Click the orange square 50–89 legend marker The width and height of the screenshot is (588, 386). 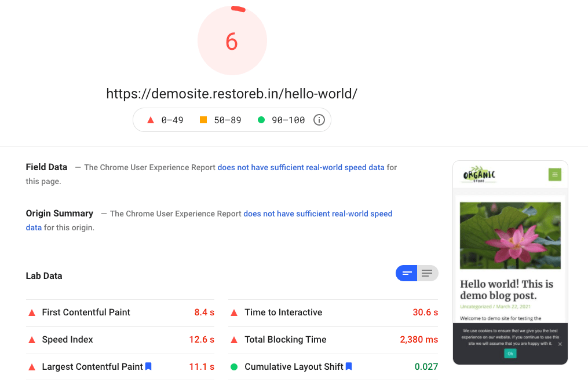[203, 120]
